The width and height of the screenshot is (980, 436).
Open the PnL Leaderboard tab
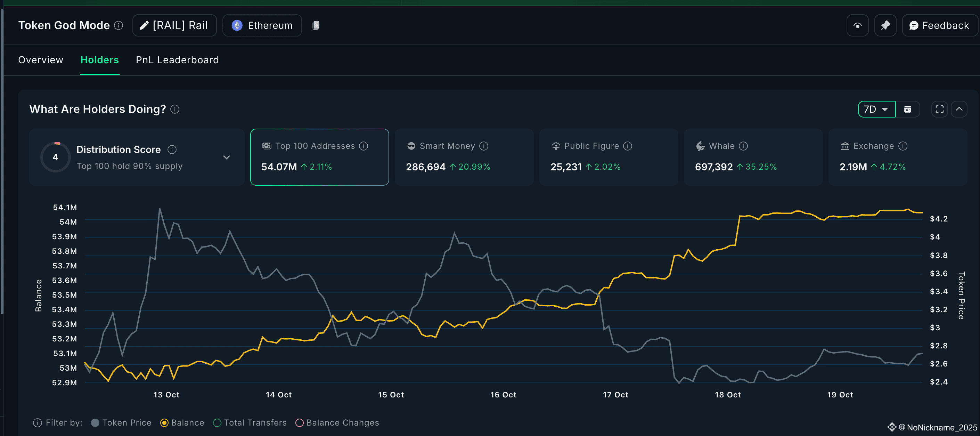pos(177,60)
